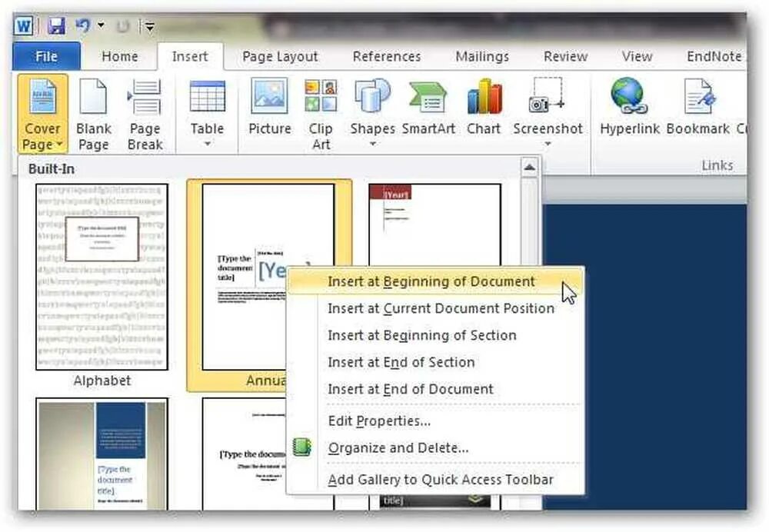769x532 pixels.
Task: Insert a Picture from file
Action: tap(269, 108)
